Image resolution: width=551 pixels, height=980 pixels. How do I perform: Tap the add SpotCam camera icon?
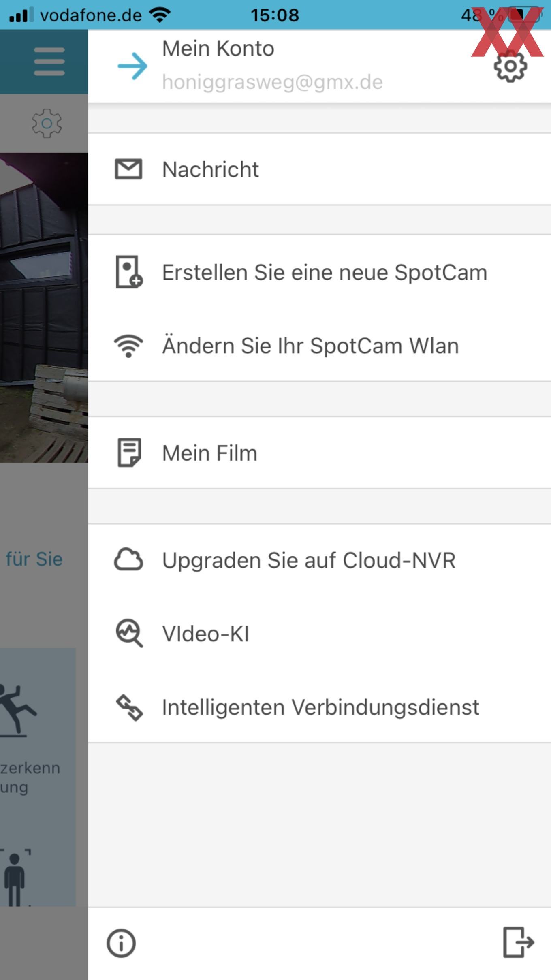129,272
